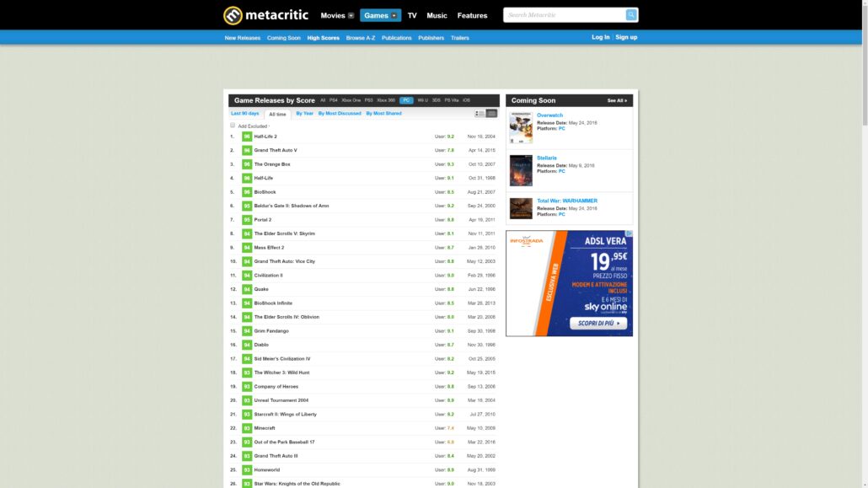The height and width of the screenshot is (488, 868).
Task: Open Trailers page
Action: pyautogui.click(x=460, y=38)
